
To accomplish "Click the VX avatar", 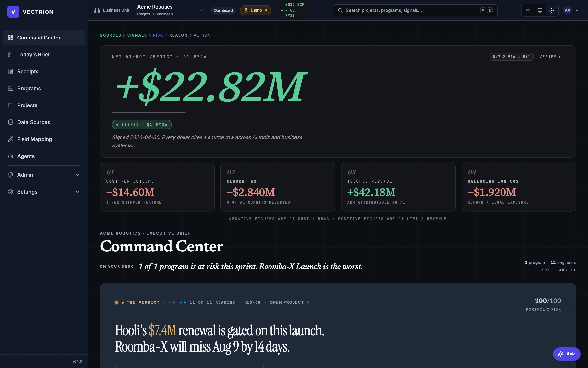I will [567, 10].
